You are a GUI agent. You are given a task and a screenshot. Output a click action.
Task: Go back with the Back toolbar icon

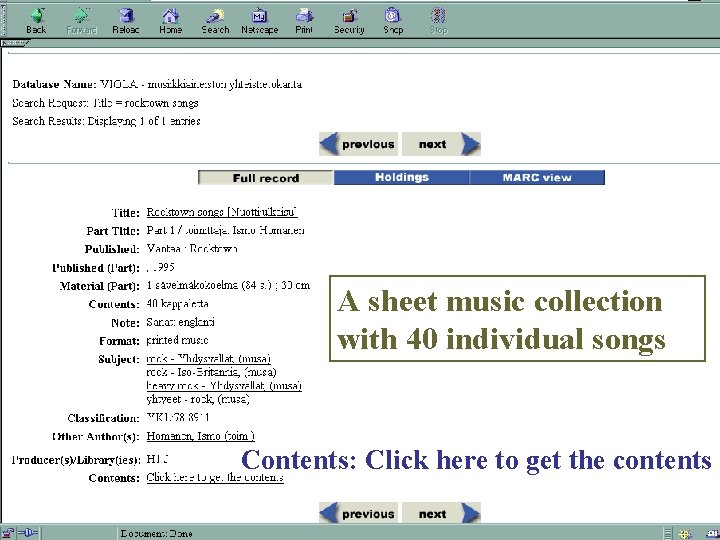tap(36, 21)
